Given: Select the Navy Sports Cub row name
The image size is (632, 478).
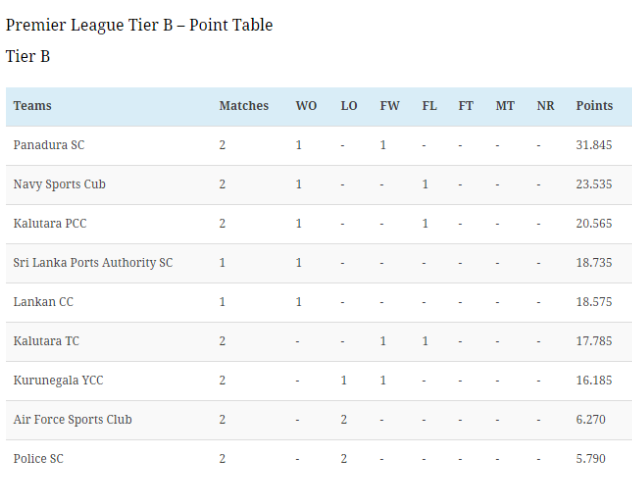Looking at the screenshot, I should [59, 184].
